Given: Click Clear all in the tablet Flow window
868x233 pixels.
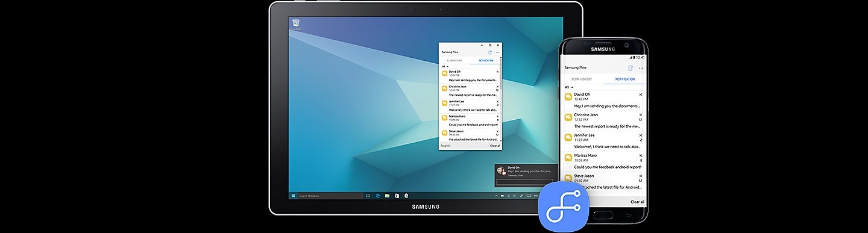Looking at the screenshot, I should point(495,146).
